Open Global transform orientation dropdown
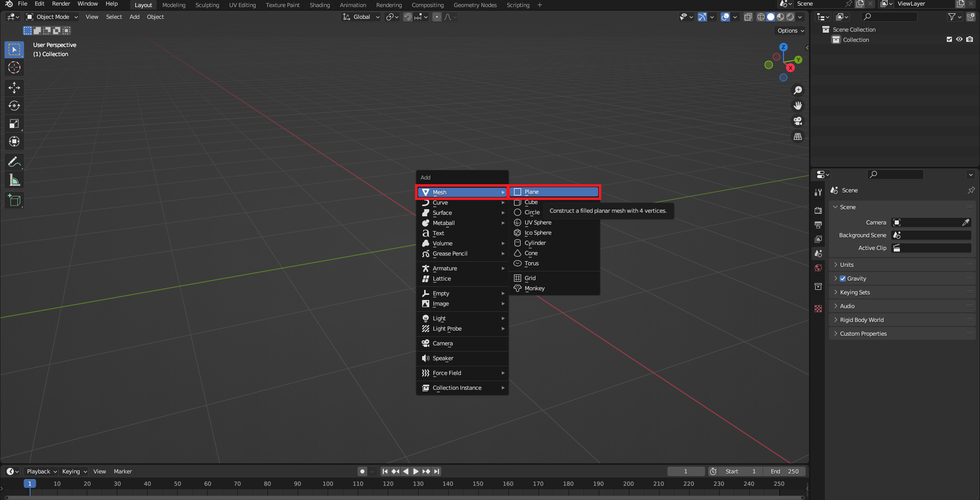The height and width of the screenshot is (500, 980). [x=361, y=17]
